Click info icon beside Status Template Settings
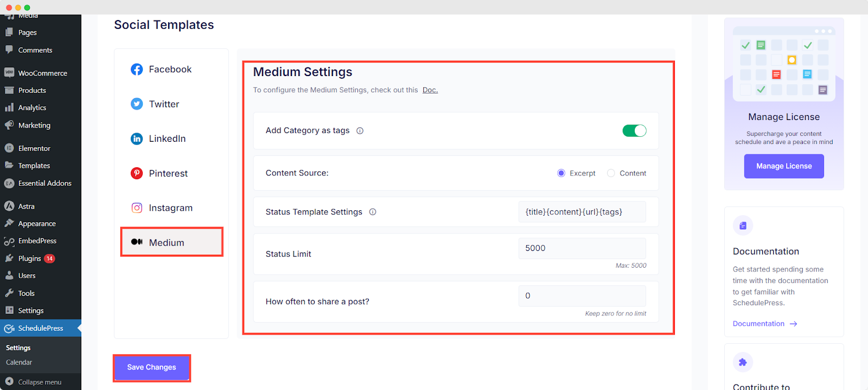Viewport: 868px width, 390px height. click(373, 212)
